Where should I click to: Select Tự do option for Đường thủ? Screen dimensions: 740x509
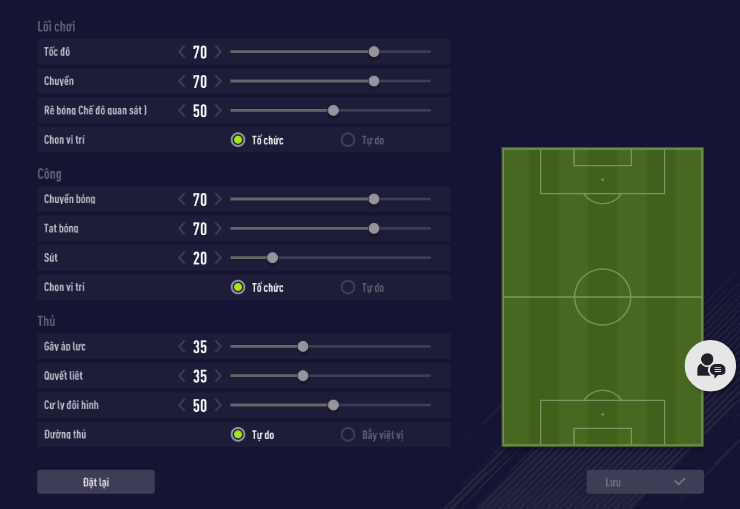tap(238, 435)
